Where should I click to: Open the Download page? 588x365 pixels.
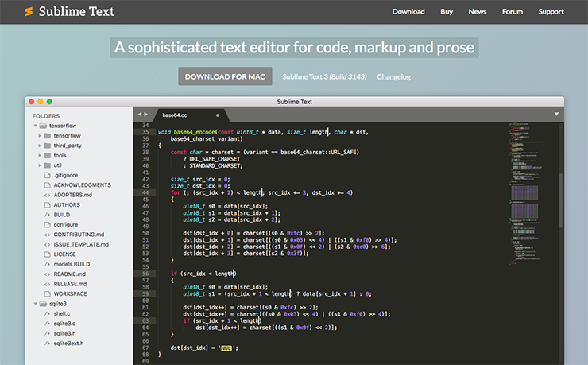point(408,12)
